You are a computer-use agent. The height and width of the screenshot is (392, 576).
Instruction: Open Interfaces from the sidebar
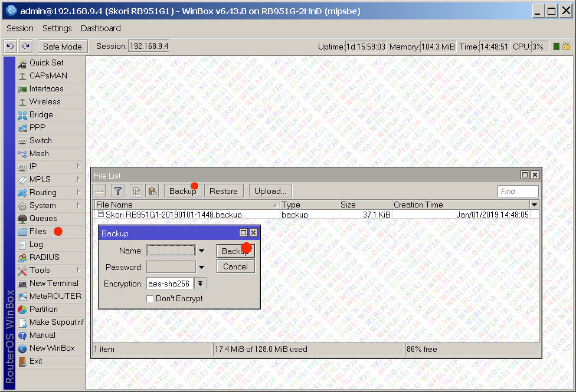point(46,89)
